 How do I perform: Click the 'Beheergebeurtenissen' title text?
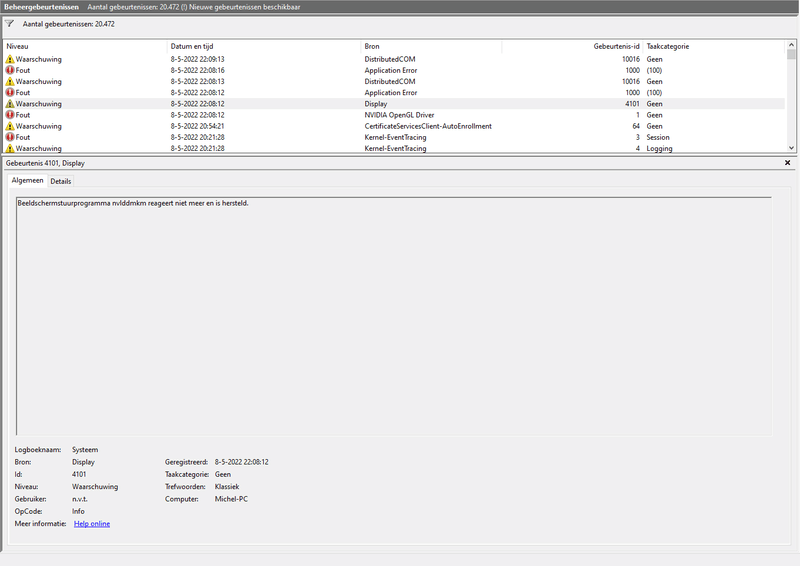(x=41, y=7)
